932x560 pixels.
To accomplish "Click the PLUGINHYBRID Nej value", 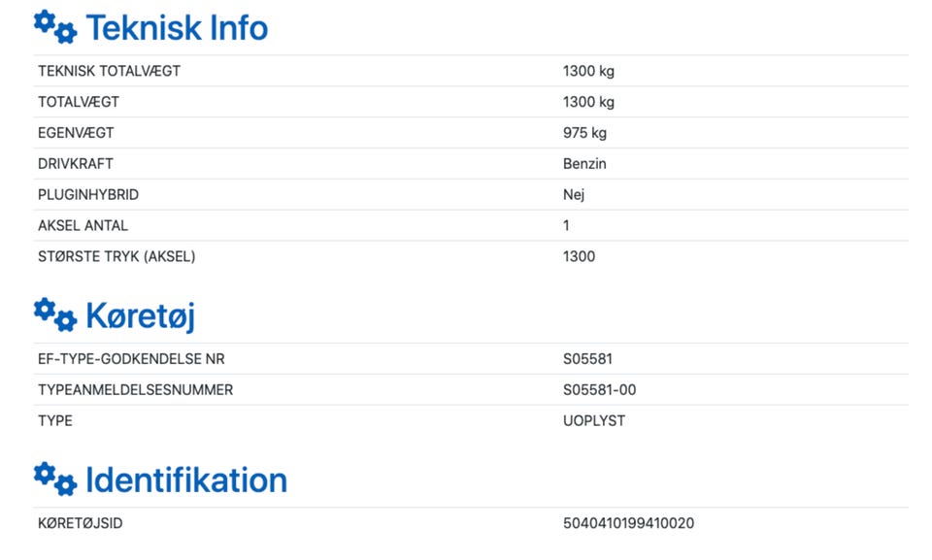I will (x=574, y=194).
